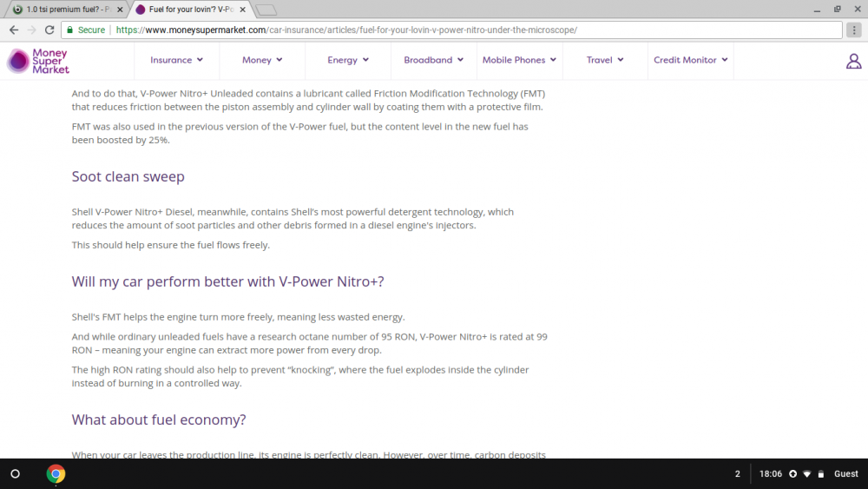Screen dimensions: 868x489
Task: Click the Wi-Fi status icon in tray
Action: (807, 474)
